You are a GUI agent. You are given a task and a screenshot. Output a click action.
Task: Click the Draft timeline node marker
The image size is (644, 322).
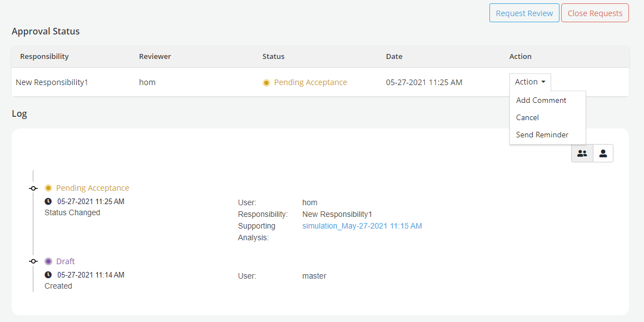pos(33,261)
